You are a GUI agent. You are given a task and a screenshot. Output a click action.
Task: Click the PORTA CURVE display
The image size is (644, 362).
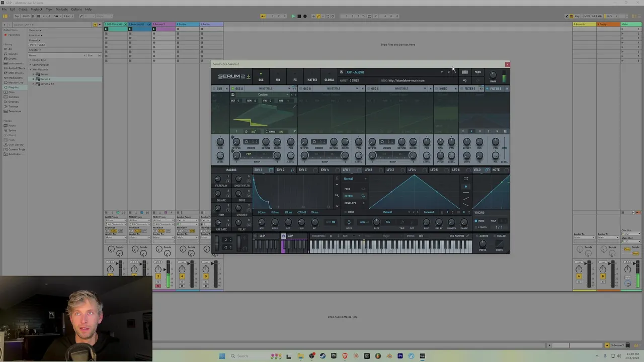click(x=499, y=244)
